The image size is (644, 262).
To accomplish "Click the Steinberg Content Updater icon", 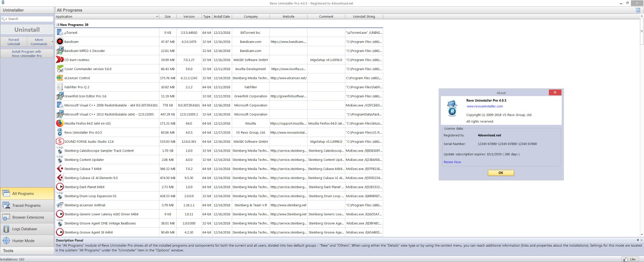I will coord(60,160).
